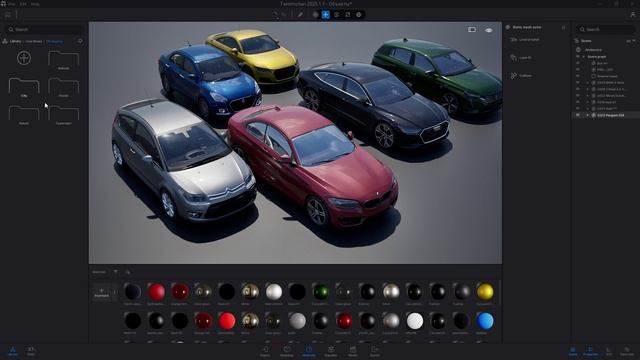
Task: Click the filter icon in the Materials dock header
Action: (x=116, y=272)
